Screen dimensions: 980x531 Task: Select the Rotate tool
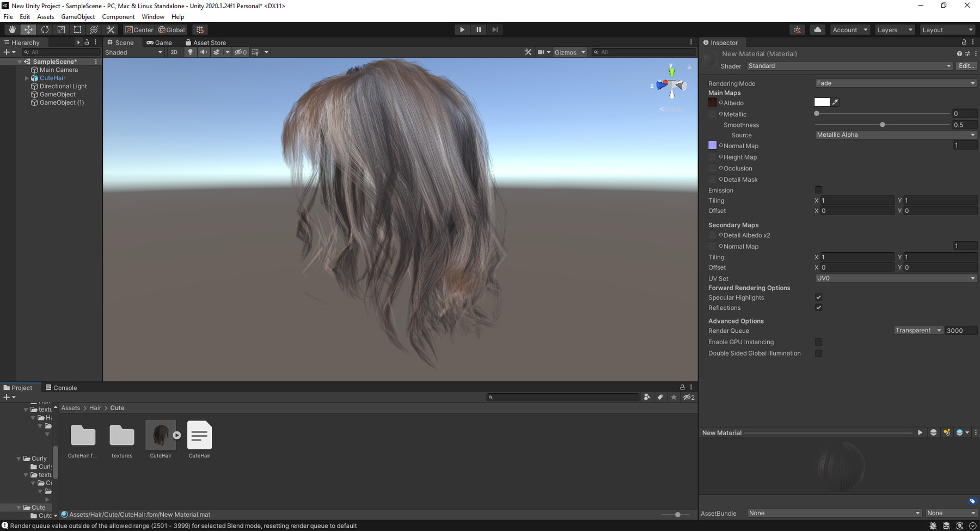[x=45, y=30]
